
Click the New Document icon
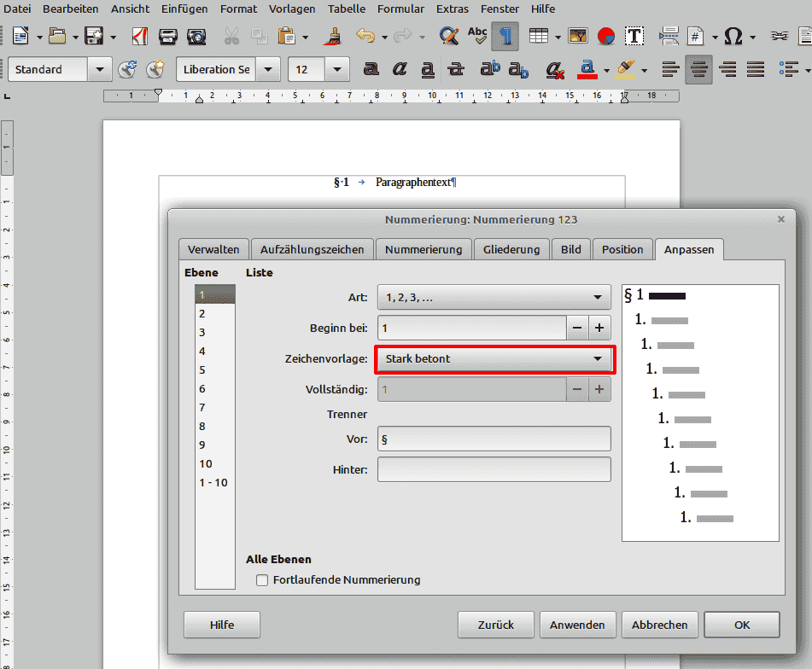click(20, 36)
